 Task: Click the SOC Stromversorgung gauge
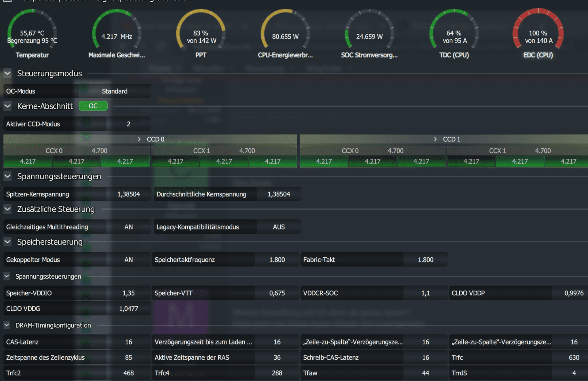[370, 33]
